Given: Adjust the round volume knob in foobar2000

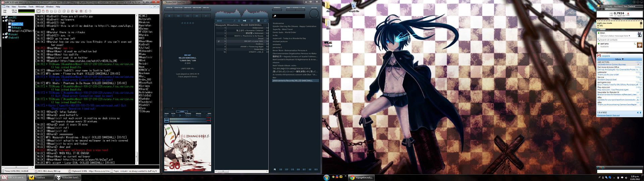Looking at the screenshot, I should pyautogui.click(x=314, y=14).
